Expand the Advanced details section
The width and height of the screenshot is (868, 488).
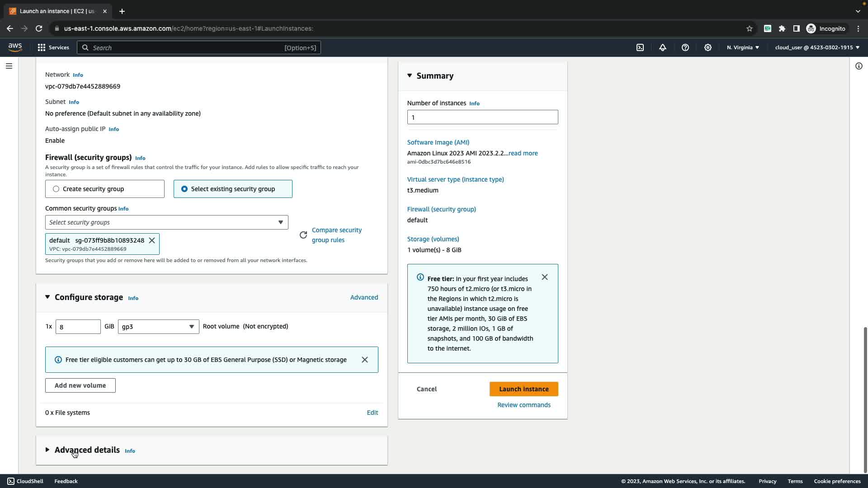[x=87, y=450]
